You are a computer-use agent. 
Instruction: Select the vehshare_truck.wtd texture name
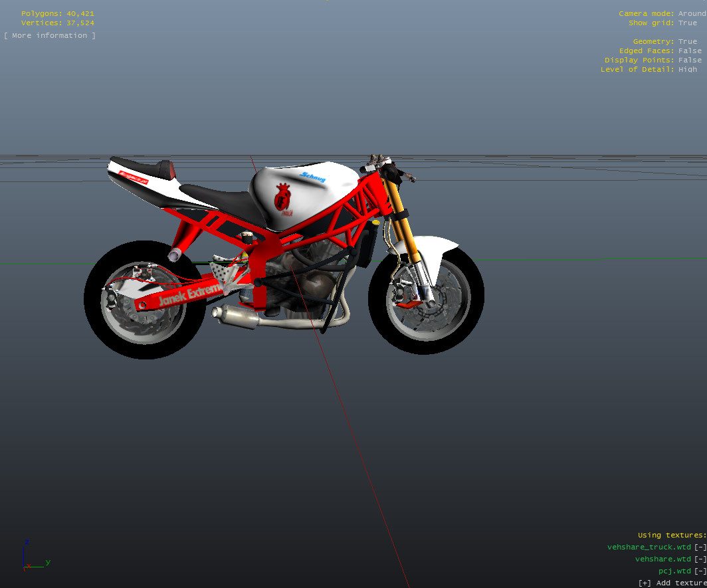click(x=649, y=547)
